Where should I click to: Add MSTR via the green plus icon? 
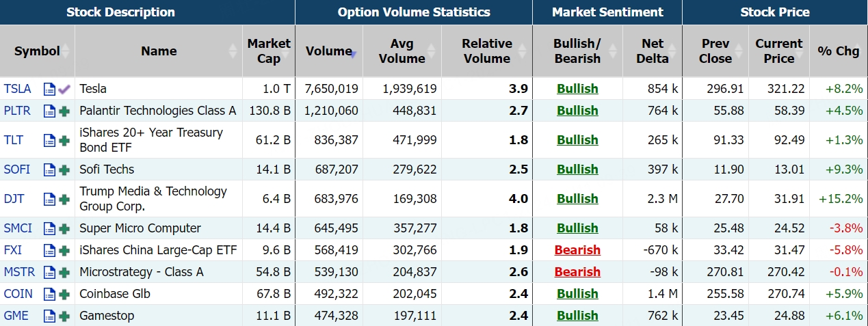(x=64, y=272)
